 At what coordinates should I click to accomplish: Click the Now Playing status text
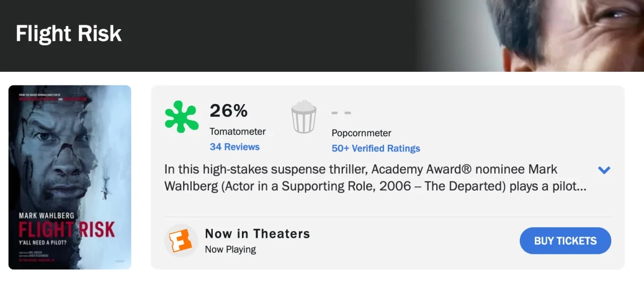point(230,249)
